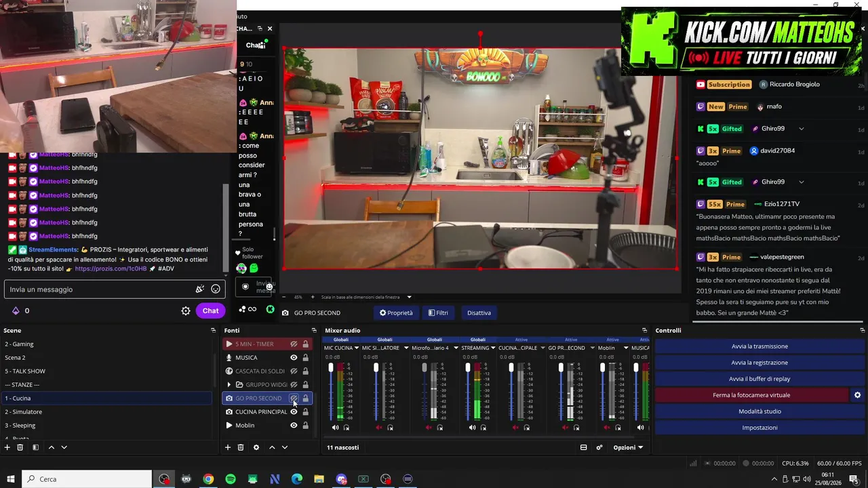Toggle monitoring headphone on STREAMING channel
Screen dimensions: 868x488
(483, 428)
